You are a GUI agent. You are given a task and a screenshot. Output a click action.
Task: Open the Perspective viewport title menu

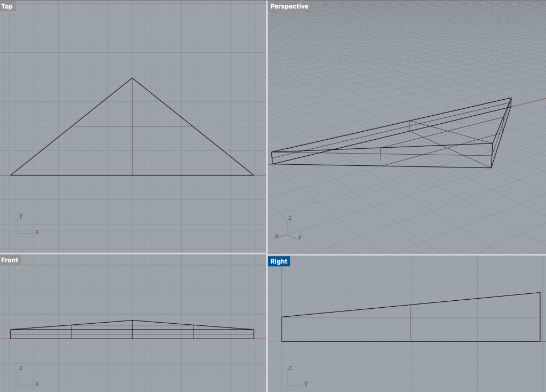[x=289, y=6]
